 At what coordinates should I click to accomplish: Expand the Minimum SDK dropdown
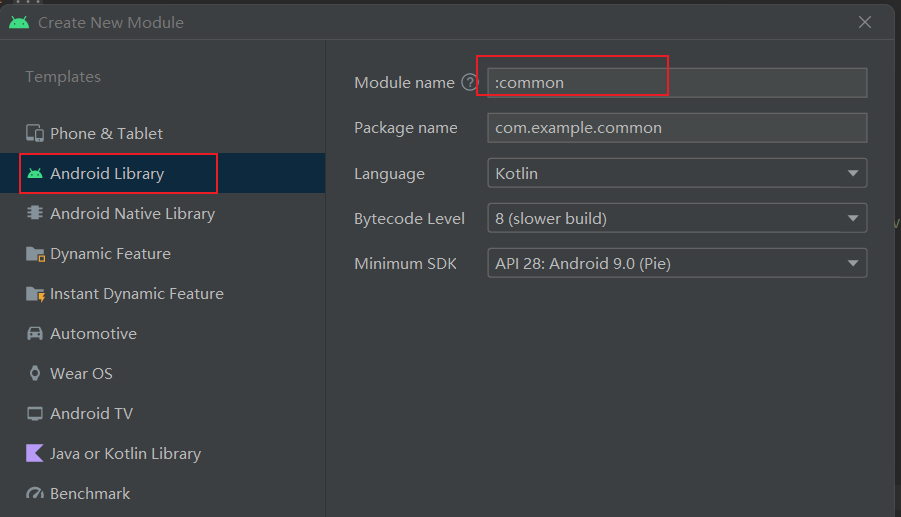coord(676,263)
